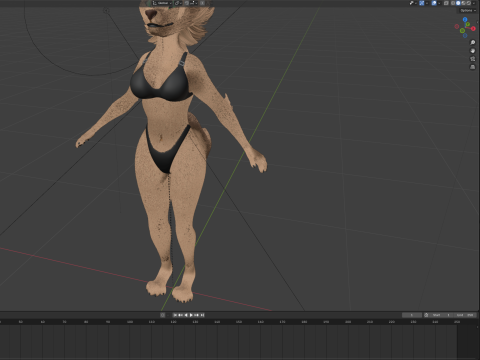Viewport: 480px width, 360px height.
Task: Click the red X axis on gizmo
Action: coord(473,29)
